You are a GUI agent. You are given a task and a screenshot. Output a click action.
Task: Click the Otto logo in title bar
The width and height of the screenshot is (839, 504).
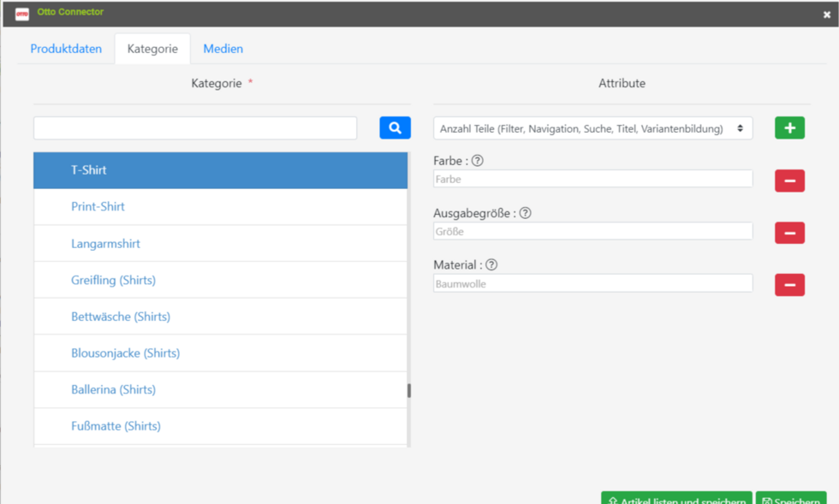[22, 14]
